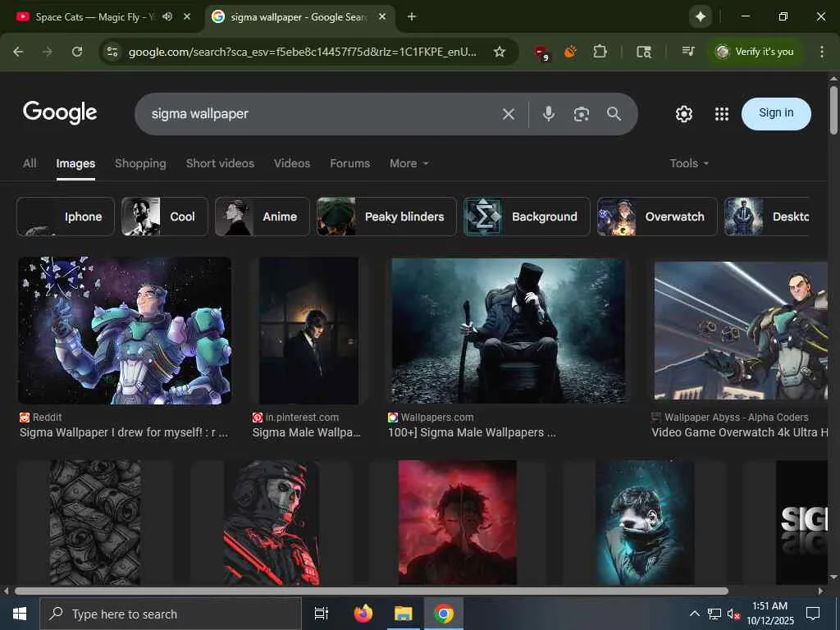Open the Forums tab
This screenshot has height=630, width=840.
click(x=349, y=163)
